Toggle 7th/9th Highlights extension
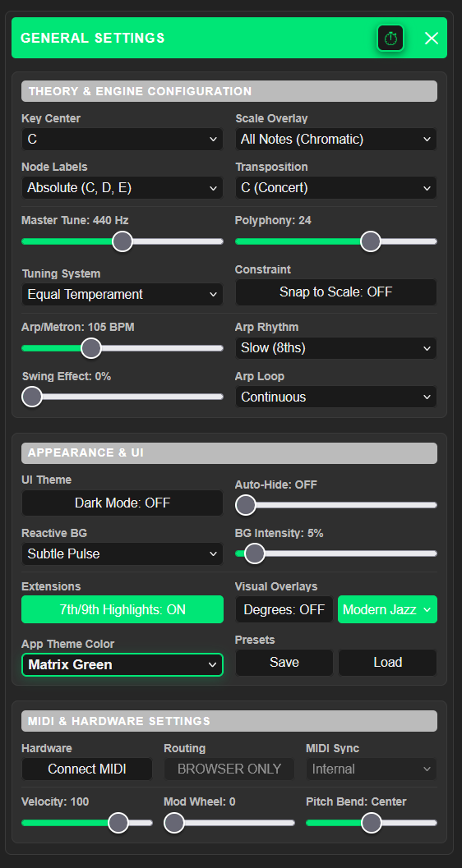462x868 pixels. tap(122, 609)
